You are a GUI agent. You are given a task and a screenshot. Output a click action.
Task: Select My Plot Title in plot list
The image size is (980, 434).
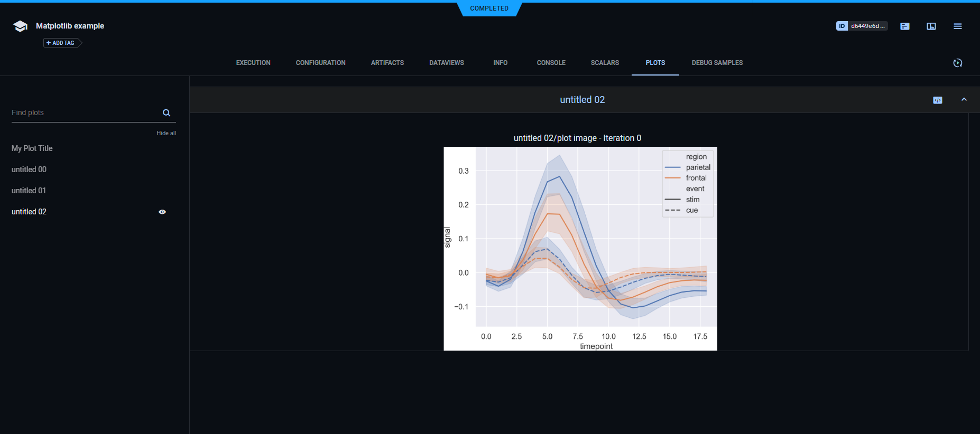click(32, 148)
